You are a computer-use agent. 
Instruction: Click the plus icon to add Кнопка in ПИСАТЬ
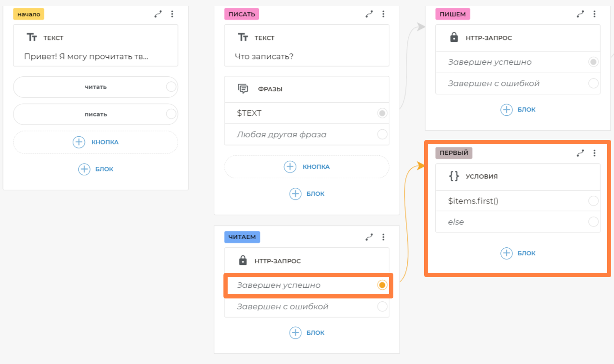[290, 166]
